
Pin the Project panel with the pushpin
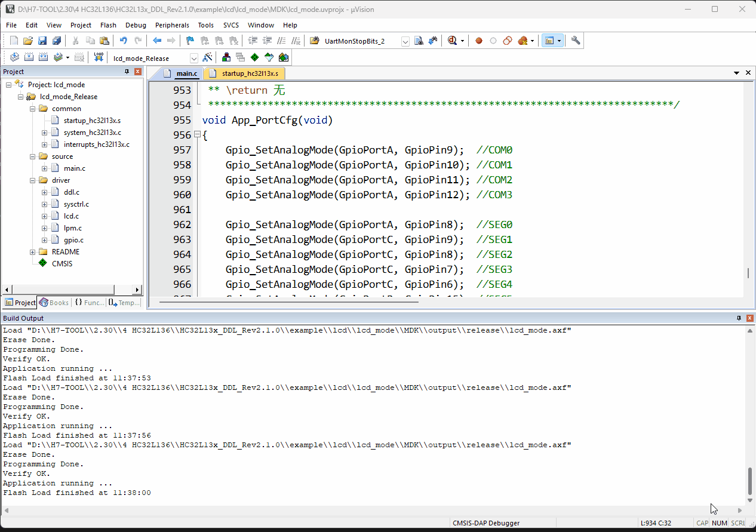[x=127, y=72]
